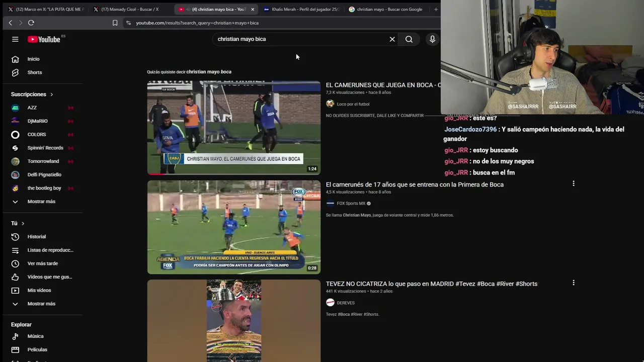Open new browser tab with plus
Screen dimensions: 644x362
(436, 9)
